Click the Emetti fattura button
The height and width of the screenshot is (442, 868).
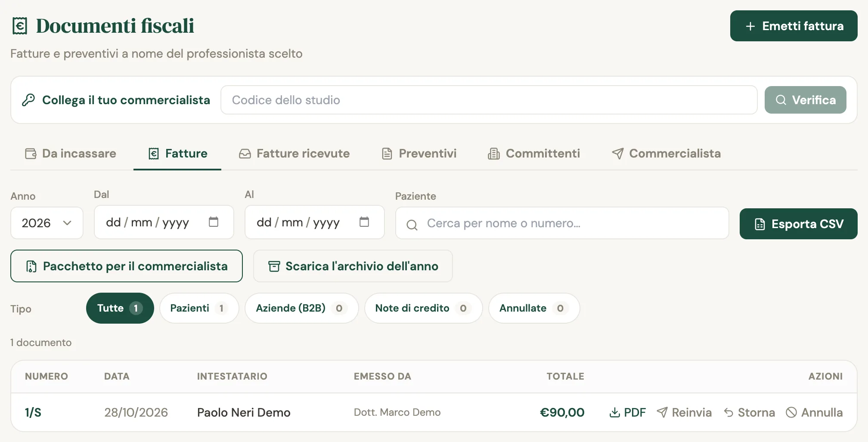click(794, 26)
